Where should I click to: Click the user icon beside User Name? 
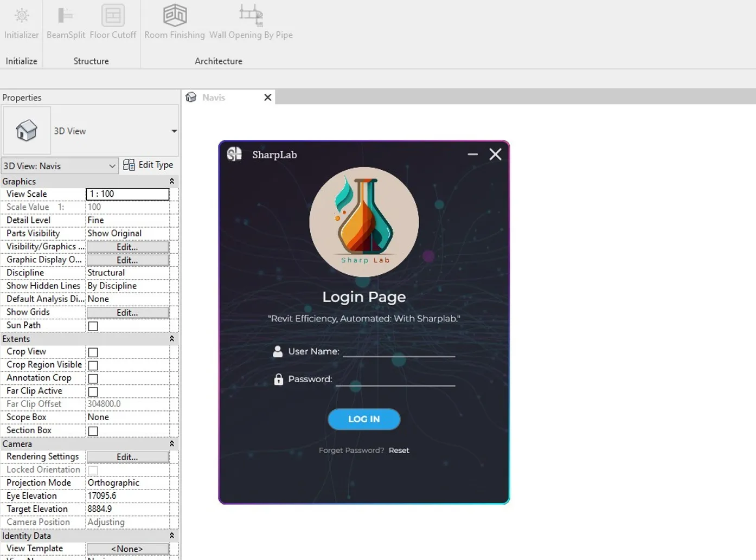coord(278,351)
